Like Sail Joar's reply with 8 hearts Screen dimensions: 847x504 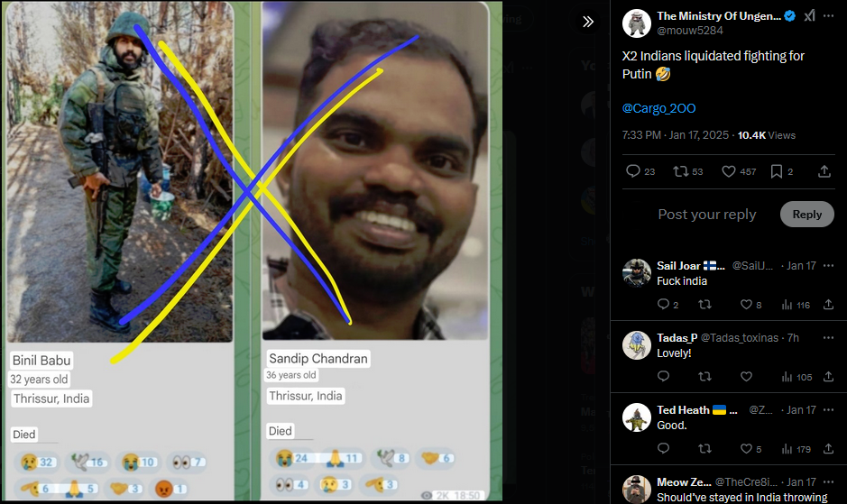[750, 305]
